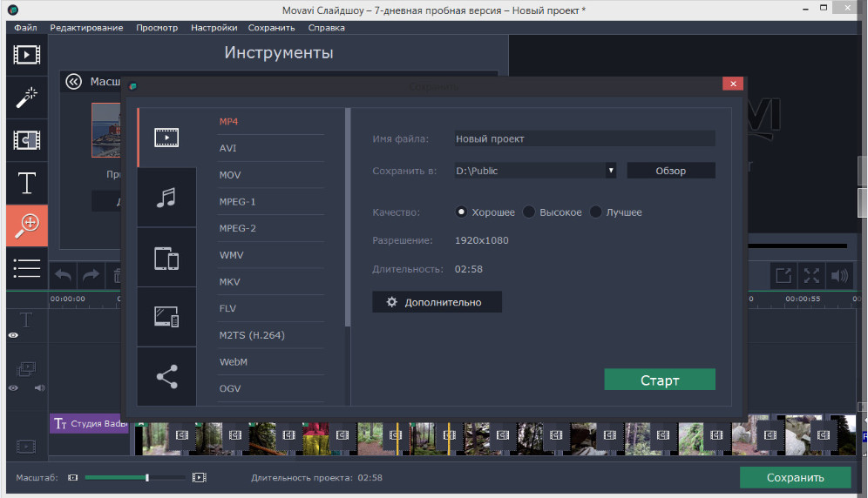
Task: Open Дополнительно advanced settings
Action: point(437,302)
